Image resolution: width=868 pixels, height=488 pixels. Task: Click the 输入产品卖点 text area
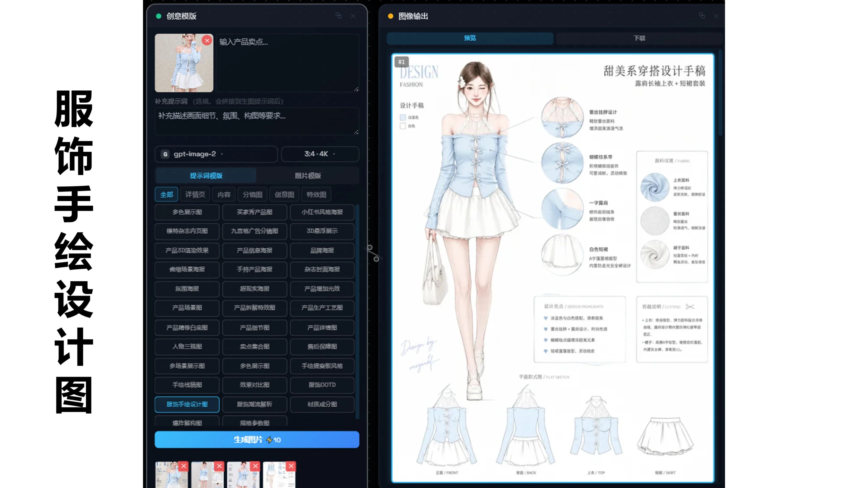[x=288, y=63]
